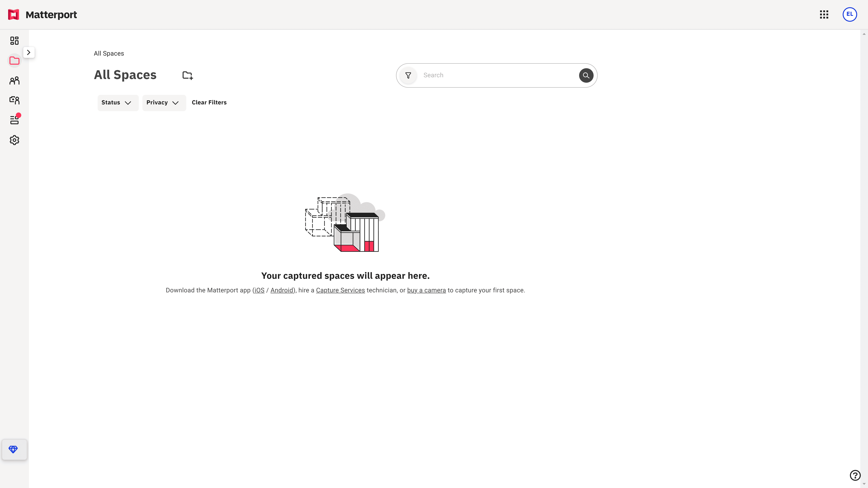868x488 pixels.
Task: Follow the Capture Services link
Action: pyautogui.click(x=340, y=290)
